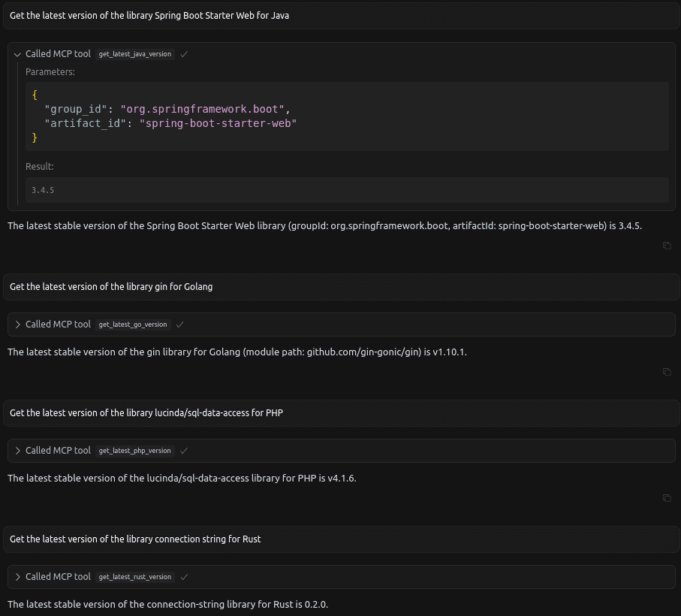Select the gin for Golang prompt message
681x616 pixels.
[x=342, y=287]
